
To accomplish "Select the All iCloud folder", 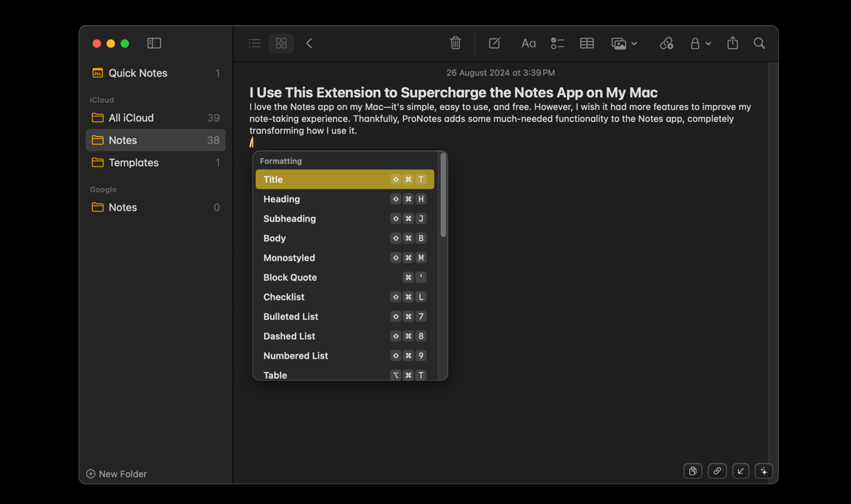I will tap(155, 118).
